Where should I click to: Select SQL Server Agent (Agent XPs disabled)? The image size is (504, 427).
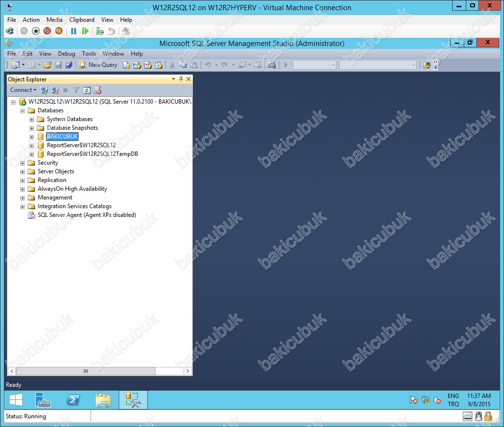tap(86, 215)
